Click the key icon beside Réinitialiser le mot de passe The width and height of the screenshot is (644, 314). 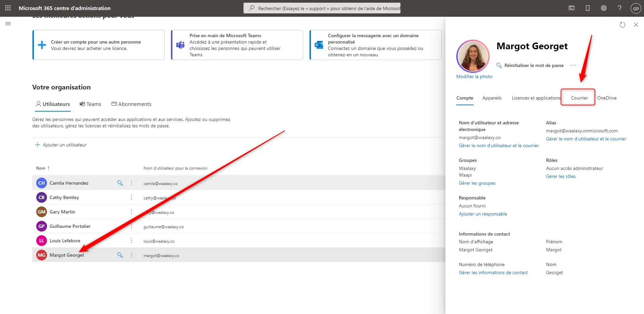pyautogui.click(x=499, y=65)
